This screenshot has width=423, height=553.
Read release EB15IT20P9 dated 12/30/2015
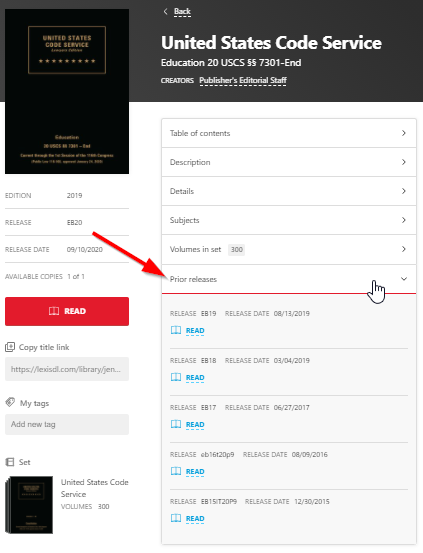pos(195,519)
